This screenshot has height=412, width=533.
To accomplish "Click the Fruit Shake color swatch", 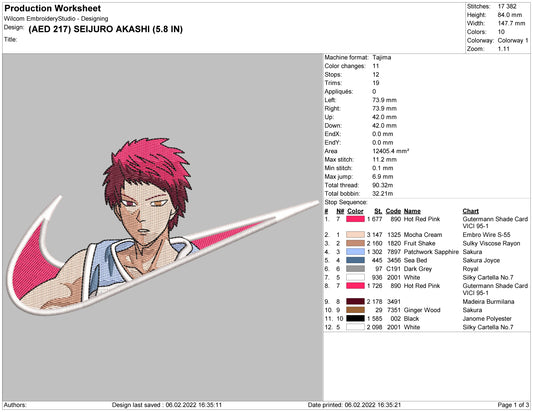I will pyautogui.click(x=355, y=243).
